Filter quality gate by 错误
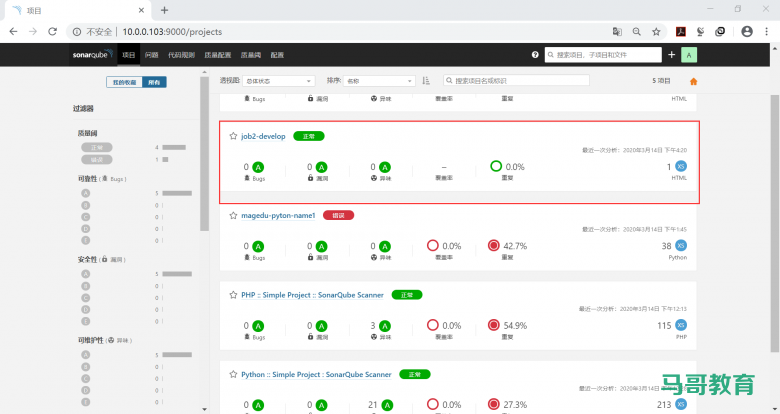The image size is (780, 414). [x=97, y=159]
